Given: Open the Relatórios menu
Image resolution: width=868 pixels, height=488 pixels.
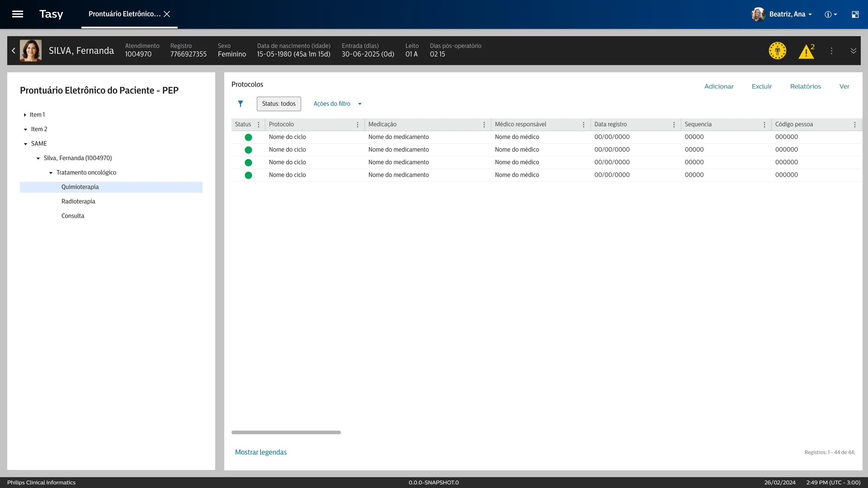Looking at the screenshot, I should 805,86.
